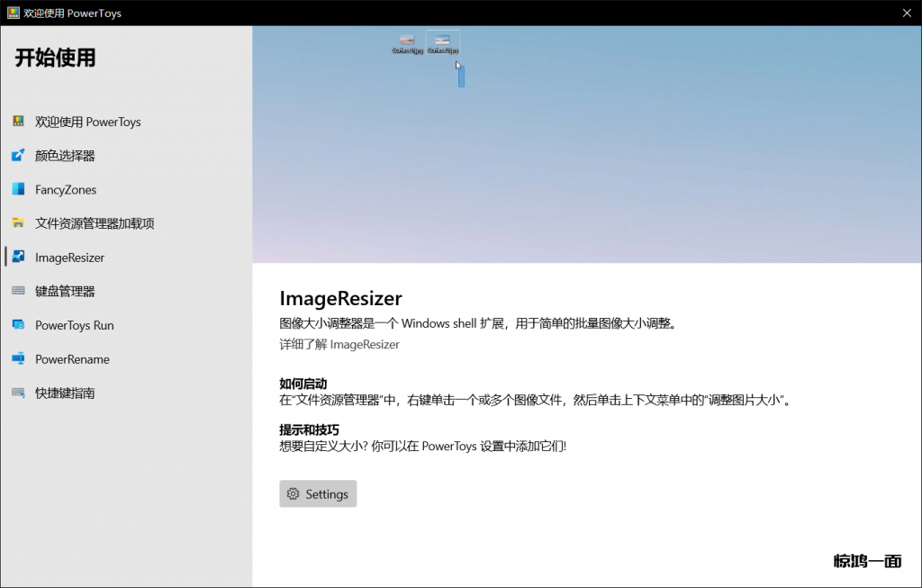This screenshot has height=588, width=922.
Task: Click the PowerToys logo in the title bar
Action: click(14, 14)
